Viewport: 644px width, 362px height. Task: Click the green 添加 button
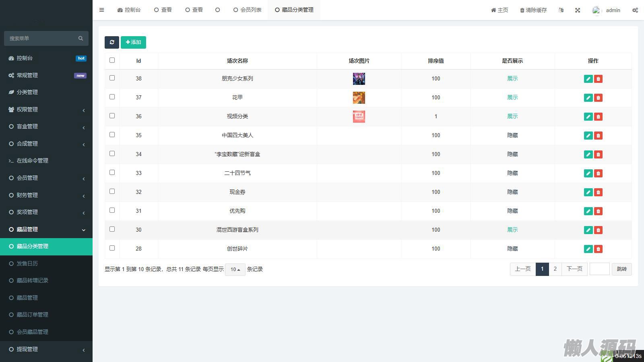(x=133, y=42)
